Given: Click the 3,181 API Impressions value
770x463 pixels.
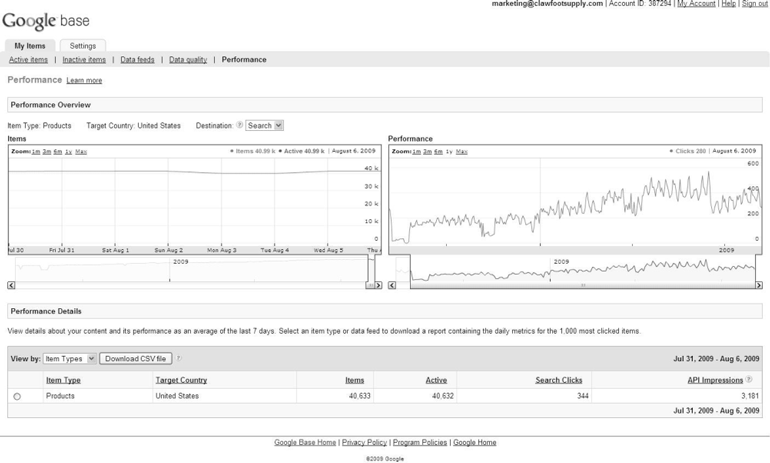Looking at the screenshot, I should (x=750, y=396).
